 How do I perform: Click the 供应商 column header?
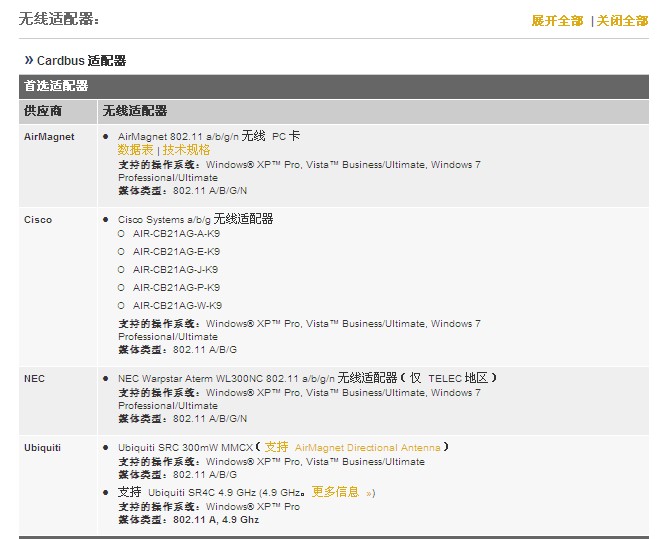(x=43, y=111)
